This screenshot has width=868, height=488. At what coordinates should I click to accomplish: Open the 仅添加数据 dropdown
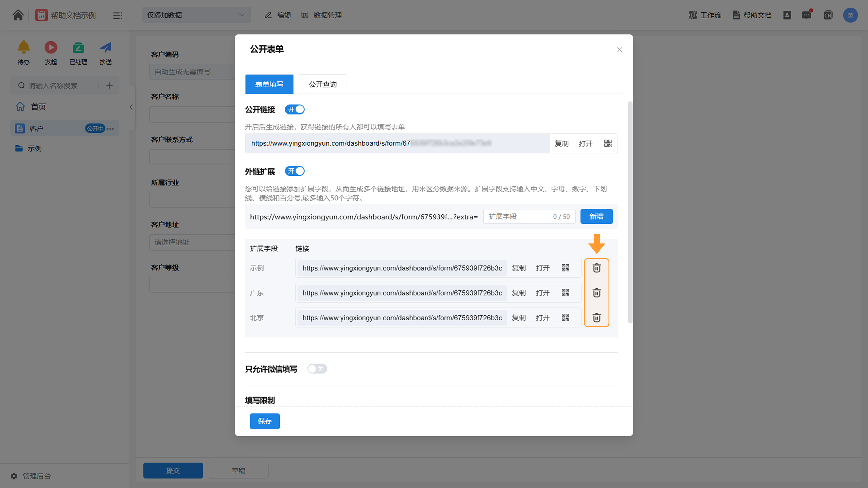click(196, 15)
